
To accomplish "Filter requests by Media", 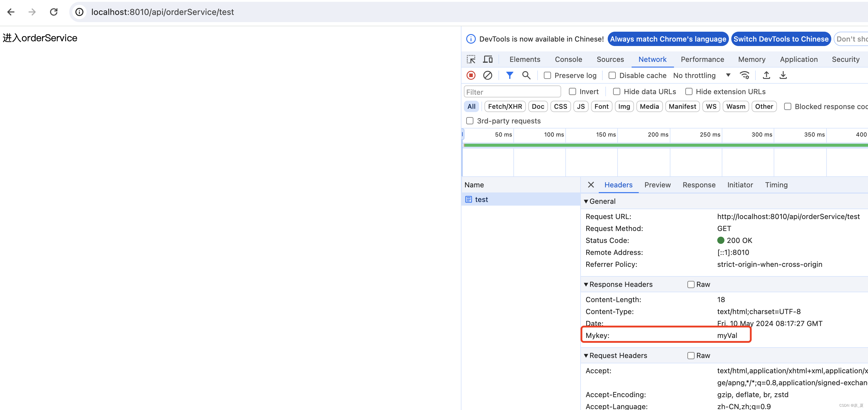I will coord(649,107).
